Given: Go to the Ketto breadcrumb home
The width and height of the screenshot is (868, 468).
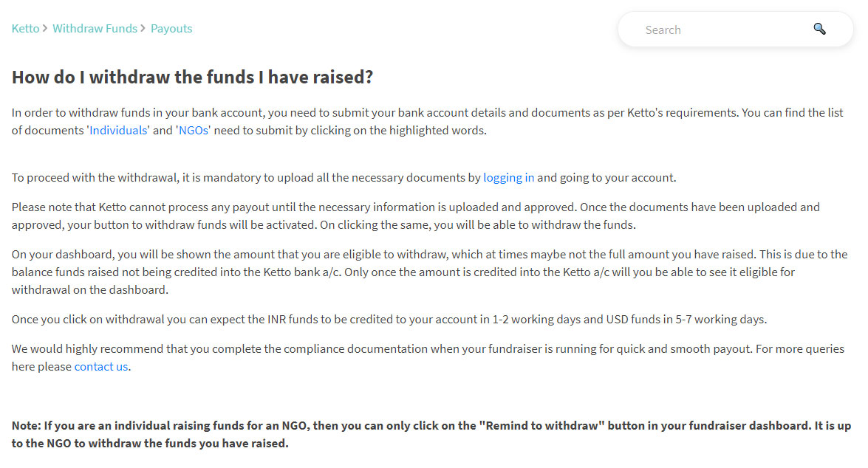Looking at the screenshot, I should click(x=25, y=28).
